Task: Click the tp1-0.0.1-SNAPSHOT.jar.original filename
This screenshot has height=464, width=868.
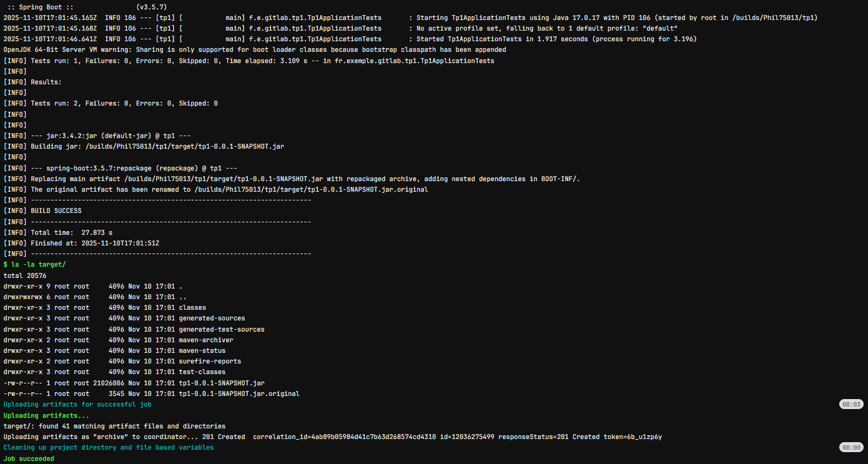Action: pyautogui.click(x=239, y=394)
